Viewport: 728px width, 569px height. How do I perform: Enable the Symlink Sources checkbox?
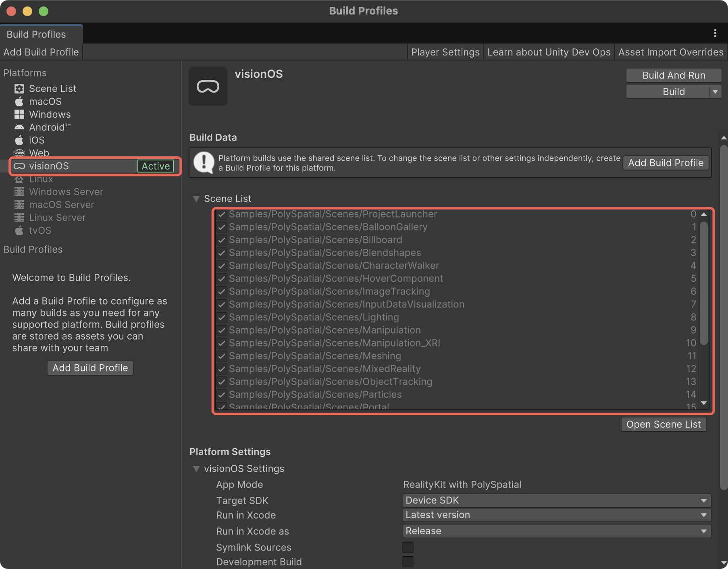[x=408, y=547]
